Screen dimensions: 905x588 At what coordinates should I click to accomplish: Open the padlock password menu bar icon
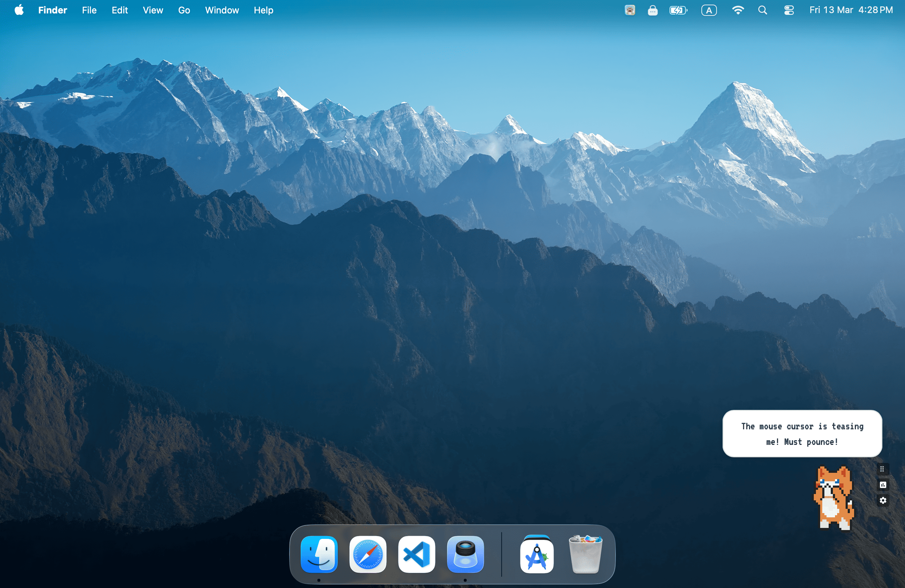coord(653,10)
